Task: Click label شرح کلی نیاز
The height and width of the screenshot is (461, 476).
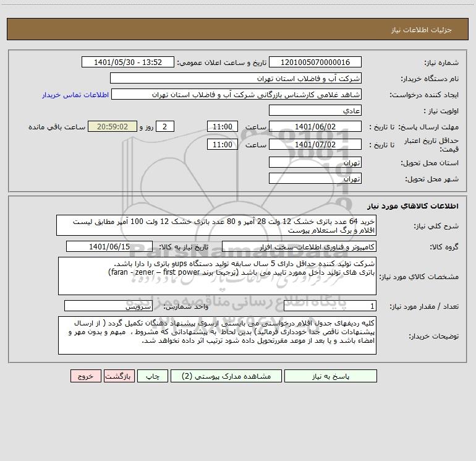Action: 436,226
